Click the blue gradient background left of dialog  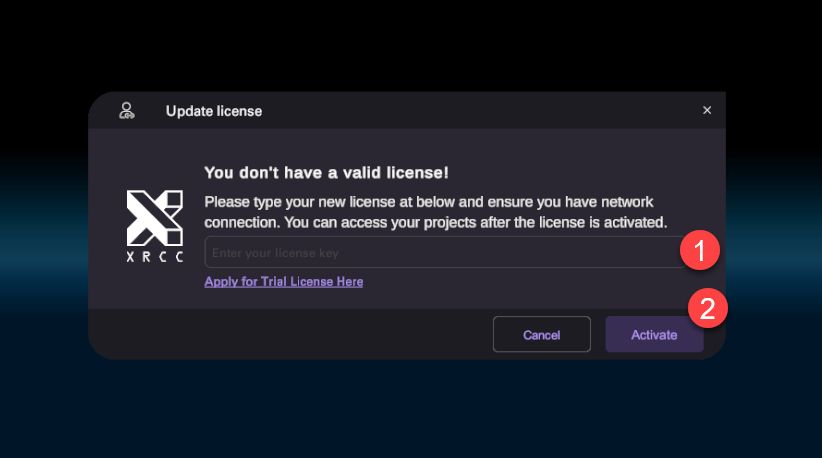[42, 240]
